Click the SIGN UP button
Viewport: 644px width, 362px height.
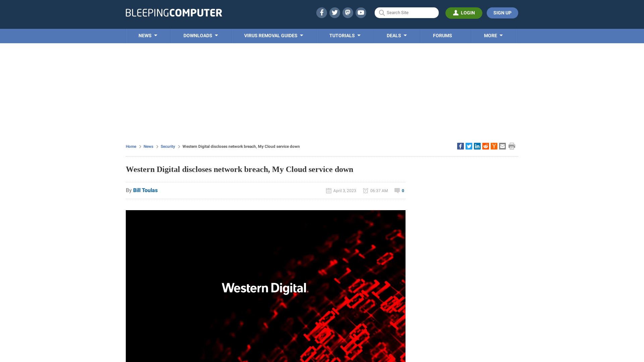(502, 13)
